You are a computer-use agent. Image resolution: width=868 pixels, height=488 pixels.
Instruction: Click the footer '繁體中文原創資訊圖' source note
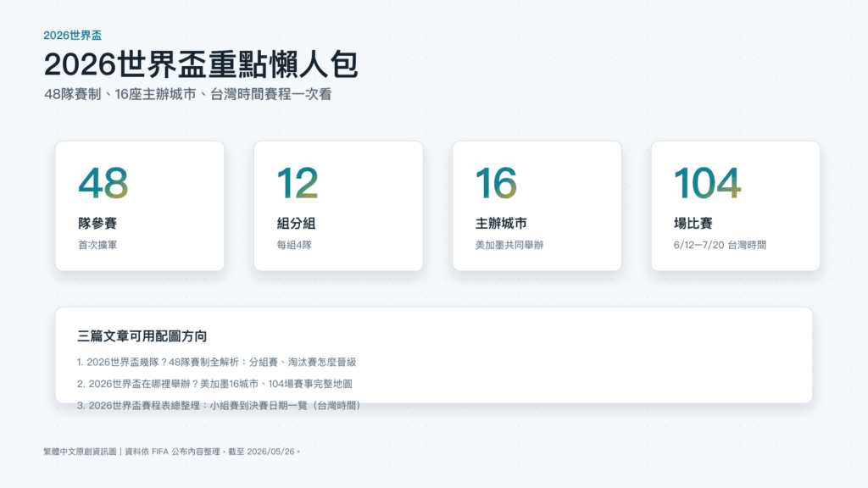point(171,452)
